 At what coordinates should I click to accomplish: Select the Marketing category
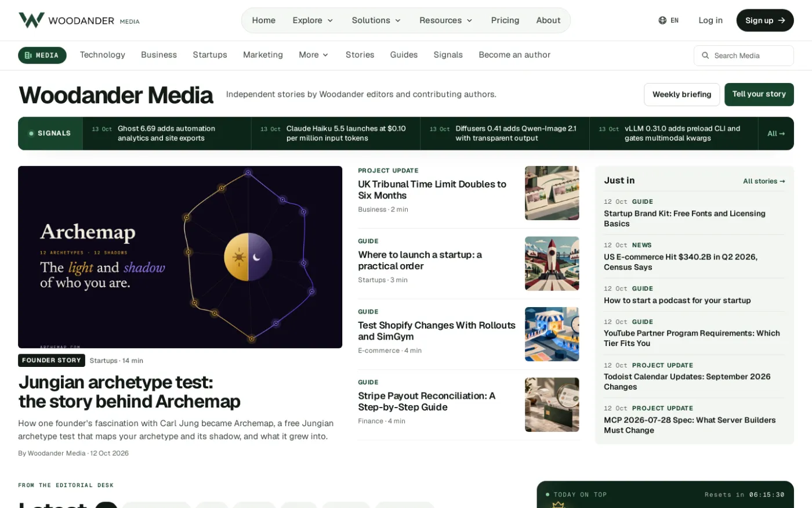click(263, 55)
